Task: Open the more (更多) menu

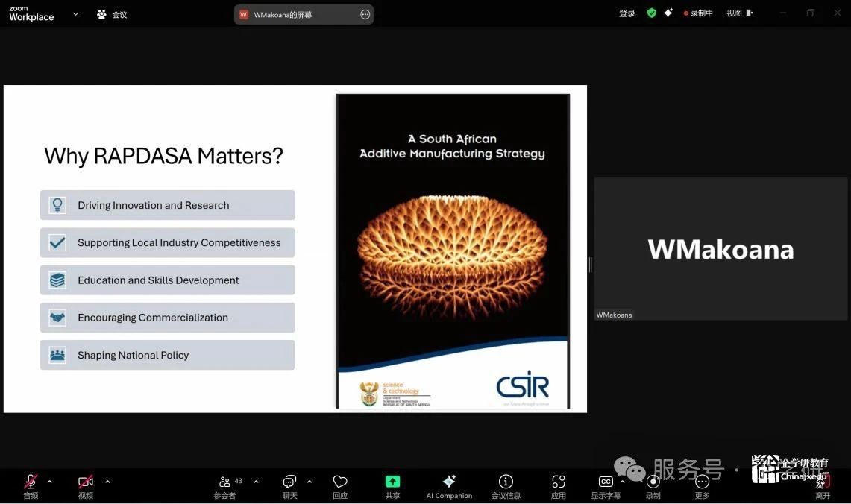Action: click(x=703, y=486)
